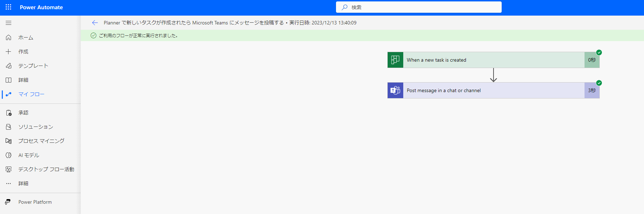Open the app launcher waffle icon
This screenshot has width=644, height=214.
[8, 7]
